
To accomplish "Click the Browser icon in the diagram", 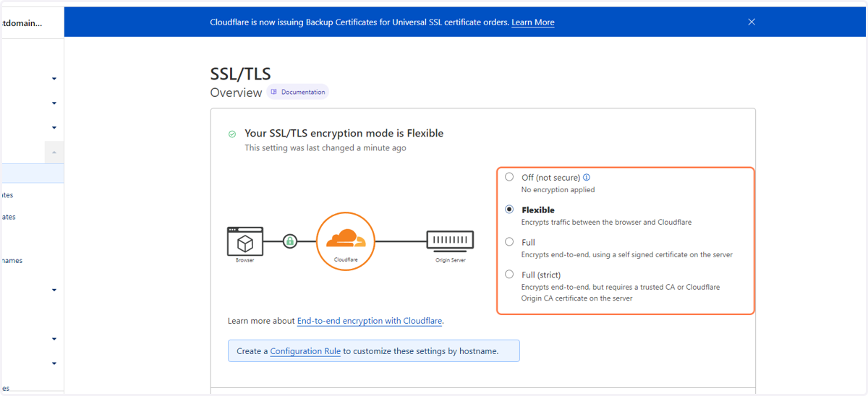I will coord(245,241).
